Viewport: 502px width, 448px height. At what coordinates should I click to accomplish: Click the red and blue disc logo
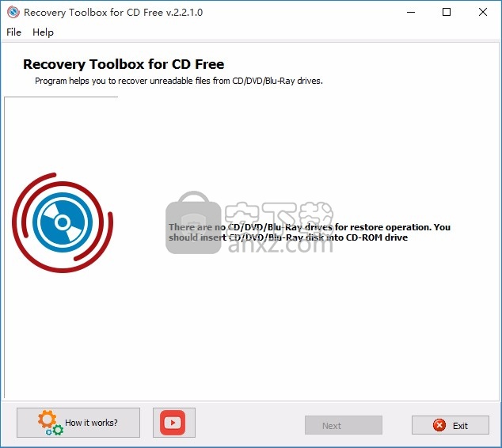(x=63, y=222)
